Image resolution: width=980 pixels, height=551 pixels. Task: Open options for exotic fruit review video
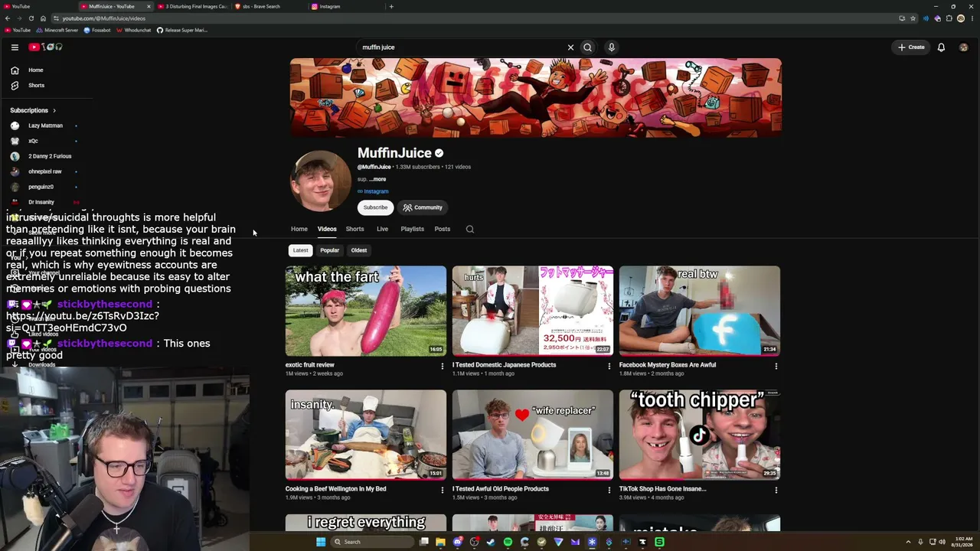[442, 367]
